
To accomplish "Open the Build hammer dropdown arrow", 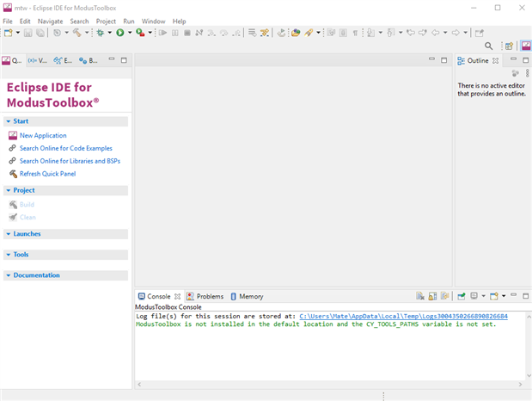I will tap(87, 33).
